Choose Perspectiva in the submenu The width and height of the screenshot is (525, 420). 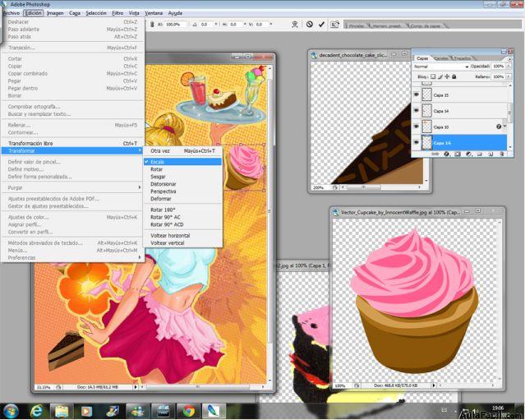coord(182,192)
